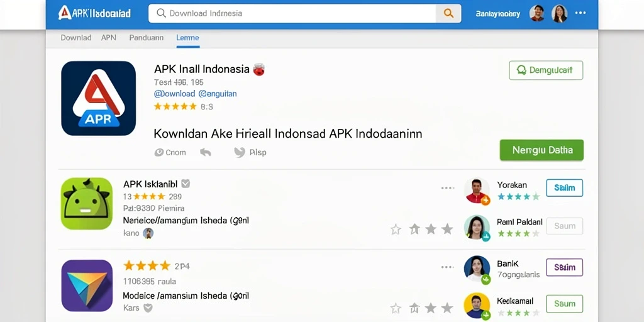Open the purple triangle app icon
644x322 pixels.
(x=87, y=286)
